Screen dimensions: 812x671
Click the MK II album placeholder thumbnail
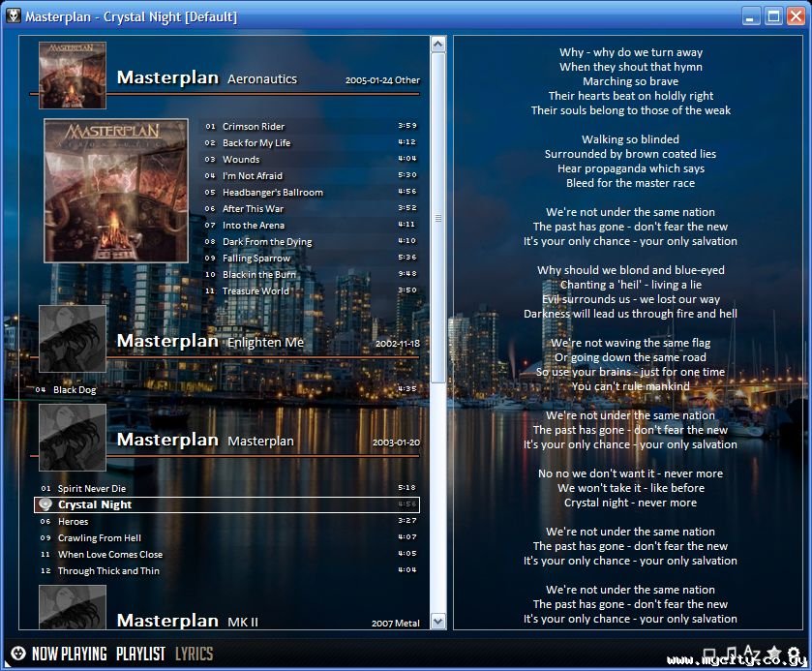click(x=73, y=607)
